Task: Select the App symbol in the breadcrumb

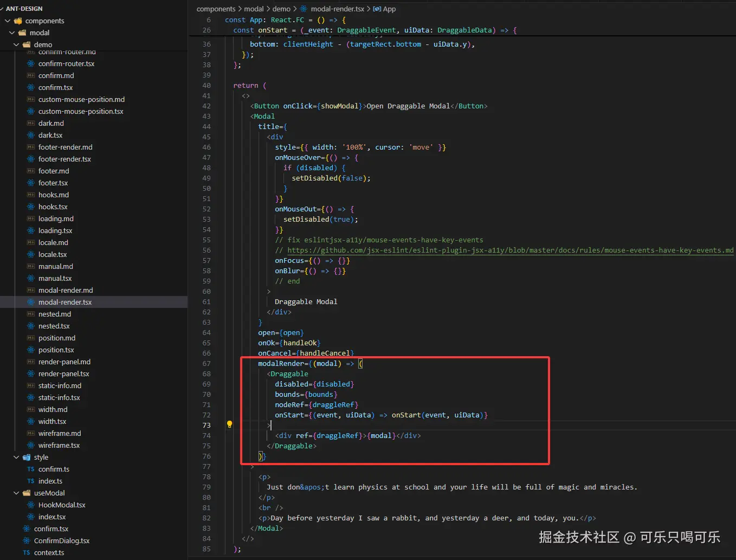Action: (x=389, y=9)
